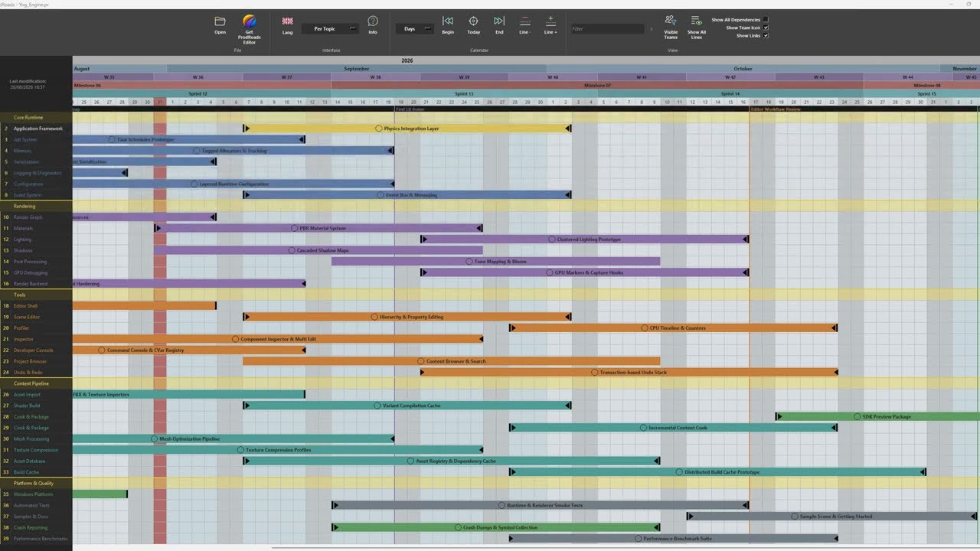
Task: Decrease line height with Line -
Action: coord(524,21)
